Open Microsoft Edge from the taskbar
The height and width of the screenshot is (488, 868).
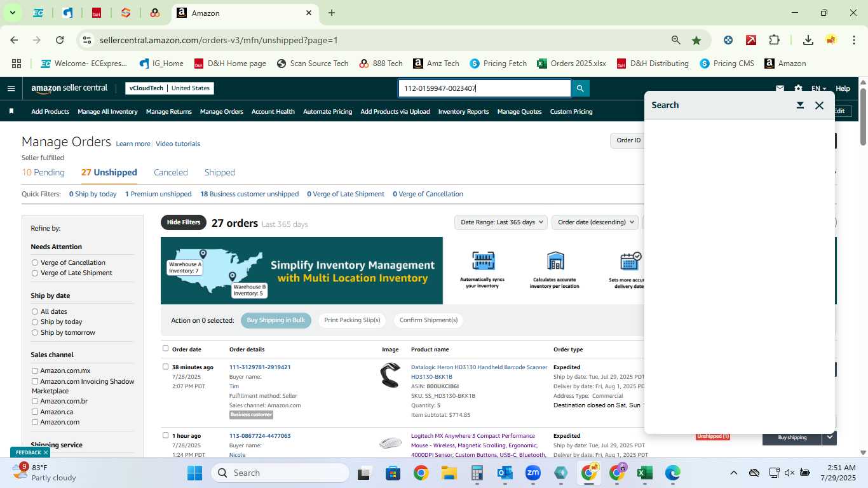(x=673, y=473)
